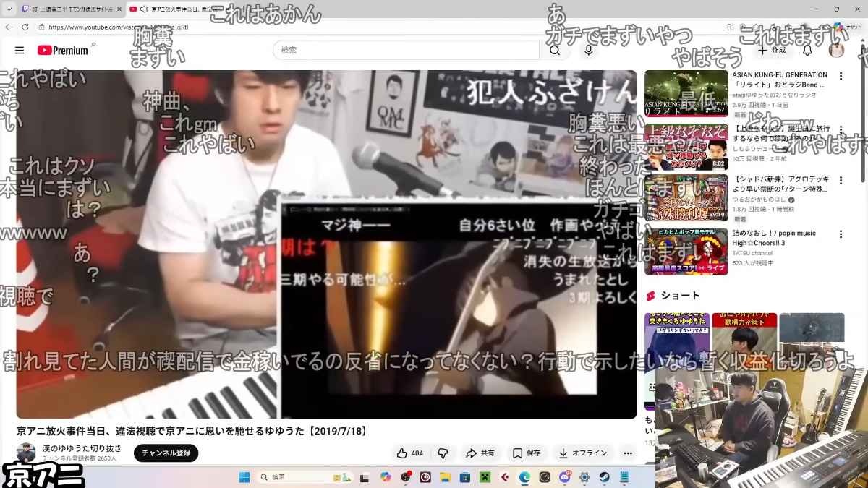
Task: Click the 共有 share button
Action: coord(480,453)
